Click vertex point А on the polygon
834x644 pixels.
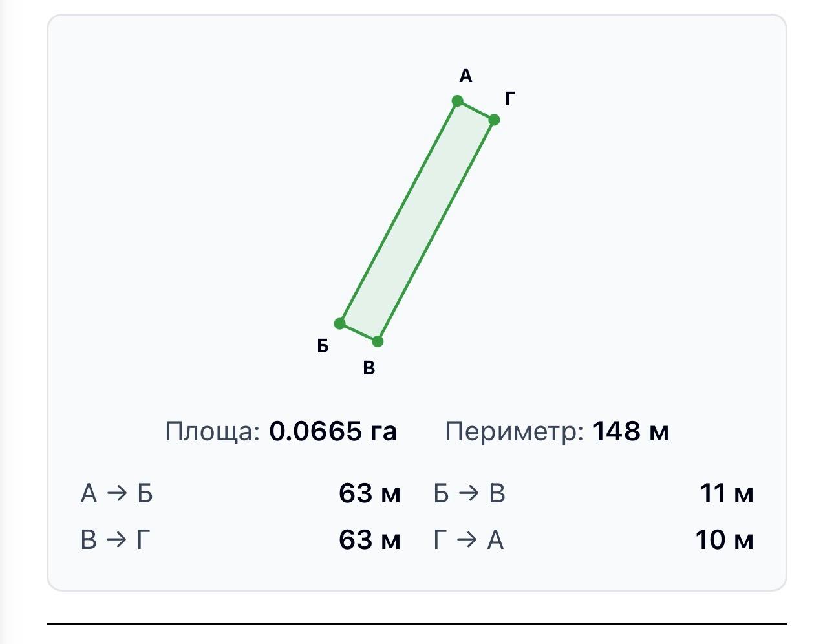[x=458, y=101]
